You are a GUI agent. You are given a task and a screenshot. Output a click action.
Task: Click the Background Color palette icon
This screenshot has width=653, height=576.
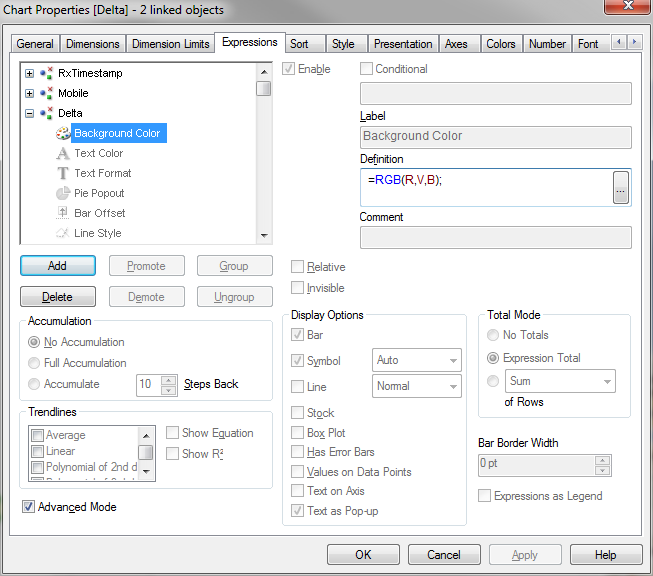[63, 133]
